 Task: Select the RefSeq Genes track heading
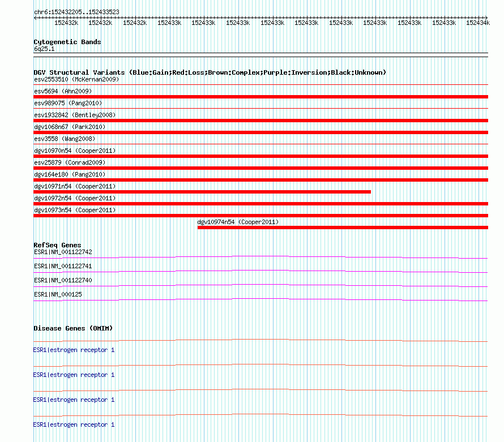click(x=57, y=245)
